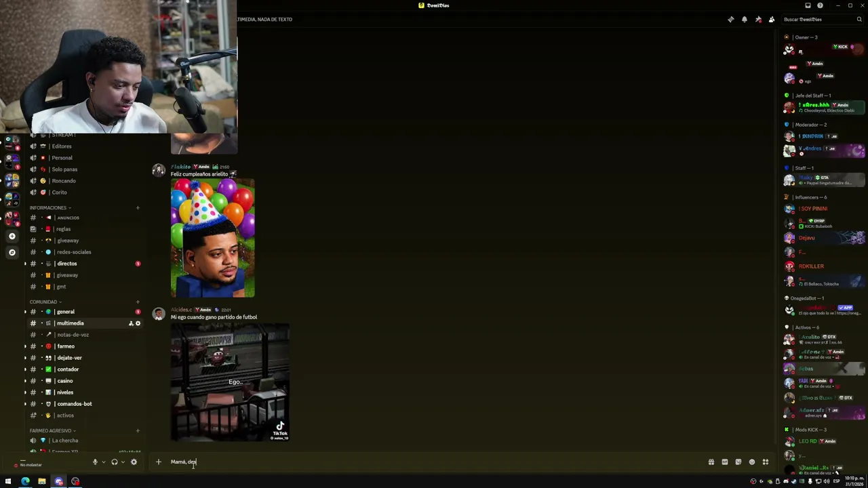The width and height of the screenshot is (868, 488).
Task: Open the dejate-ver channel
Action: (x=84, y=358)
